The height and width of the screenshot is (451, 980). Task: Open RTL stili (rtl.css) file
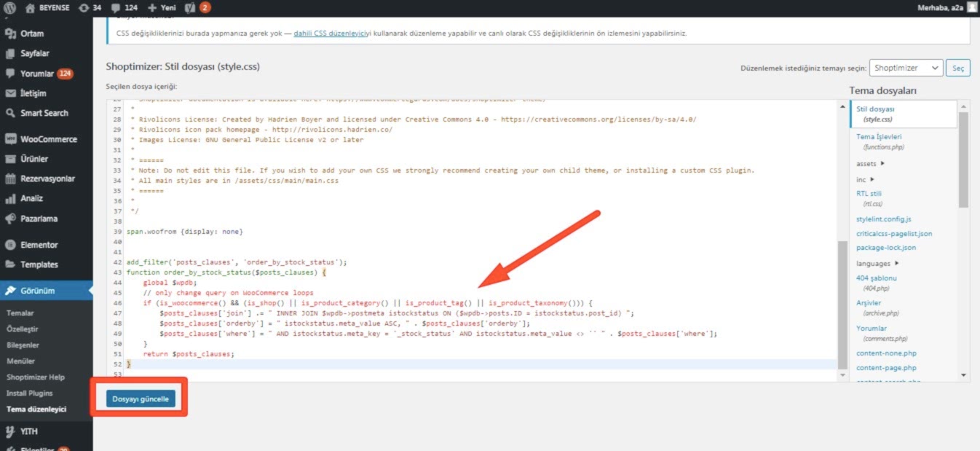click(x=869, y=198)
